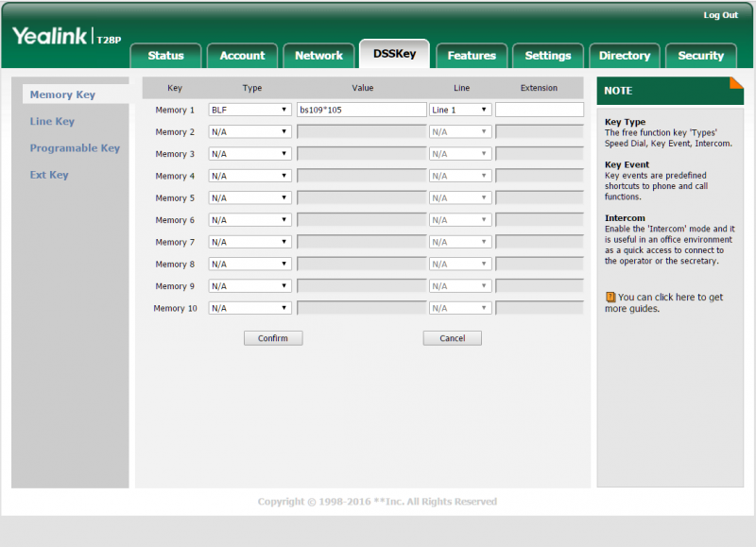Viewport: 756px width, 547px height.
Task: Expand the Memory 4 Type dropdown
Action: (249, 176)
